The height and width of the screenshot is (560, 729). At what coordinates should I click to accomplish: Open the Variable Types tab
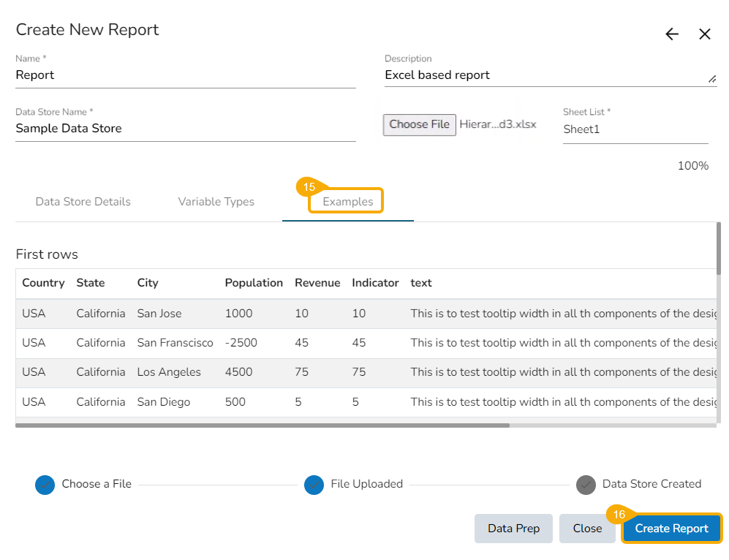tap(216, 202)
